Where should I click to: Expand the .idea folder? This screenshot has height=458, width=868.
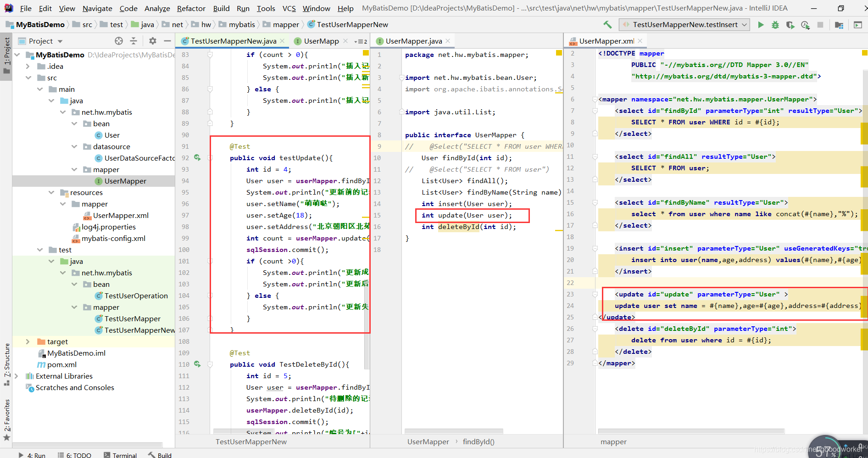coord(28,66)
